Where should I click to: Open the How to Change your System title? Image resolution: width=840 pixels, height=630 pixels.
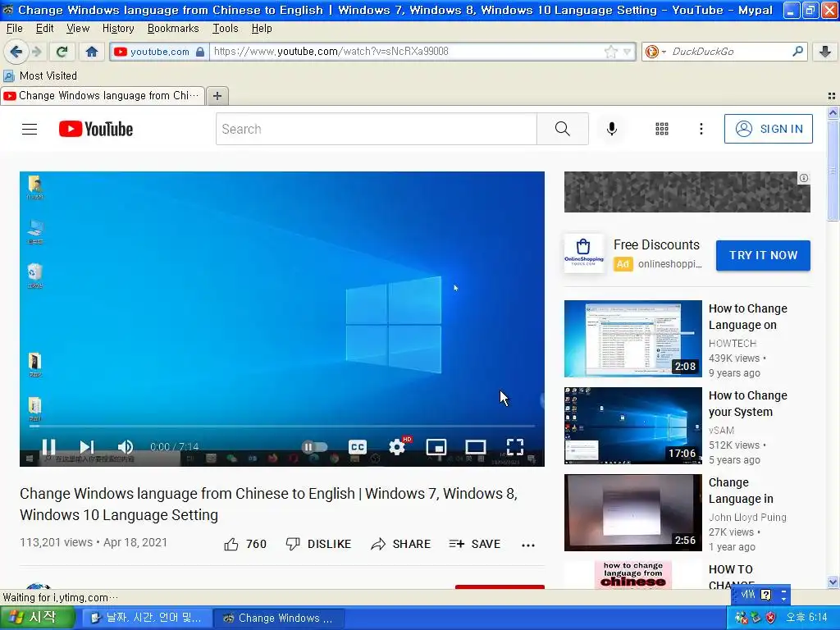[748, 404]
